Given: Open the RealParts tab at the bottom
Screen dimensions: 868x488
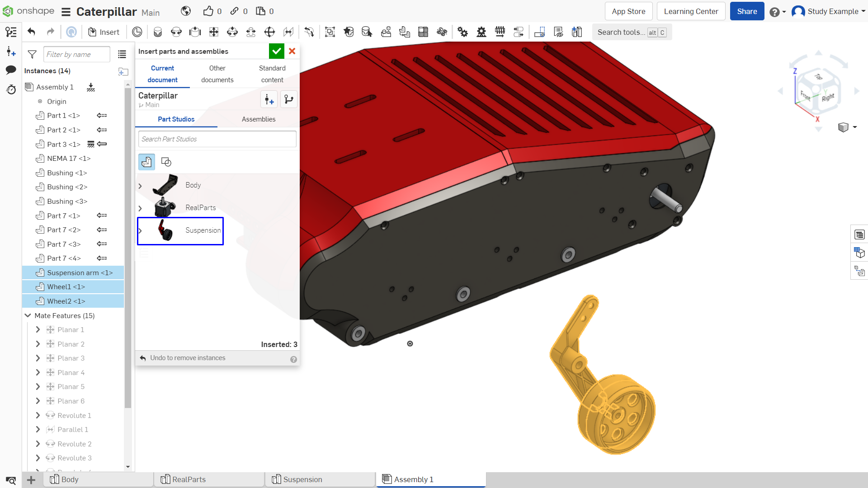Looking at the screenshot, I should pyautogui.click(x=210, y=479).
